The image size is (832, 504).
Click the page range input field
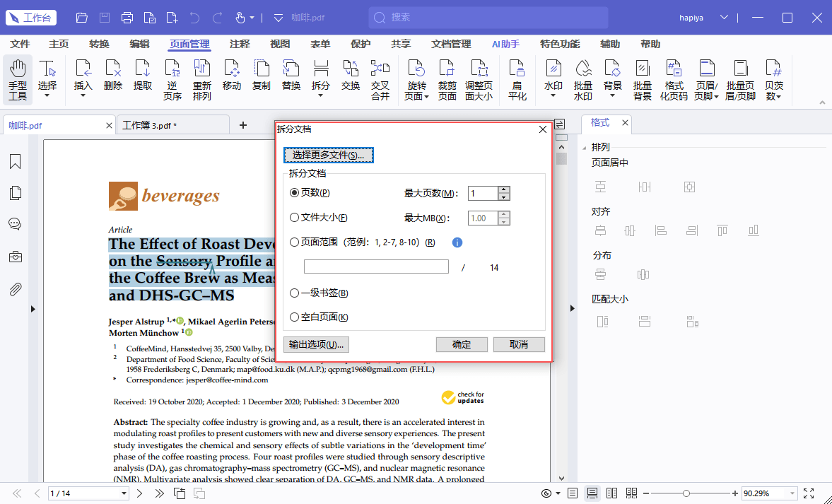pos(376,267)
